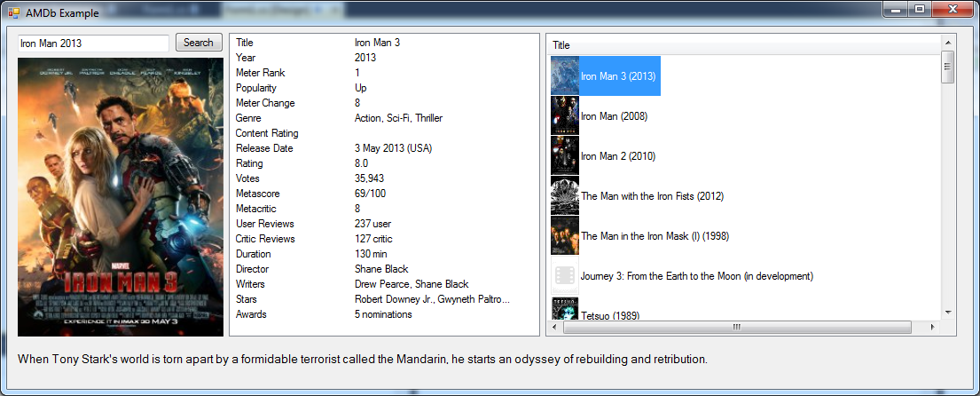Click the Duration value 130 min

[371, 254]
